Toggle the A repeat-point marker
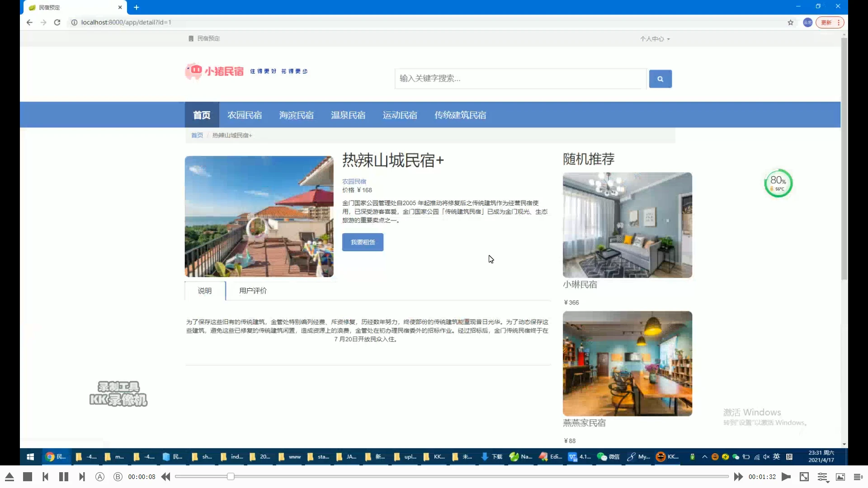The height and width of the screenshot is (488, 868). point(100,477)
